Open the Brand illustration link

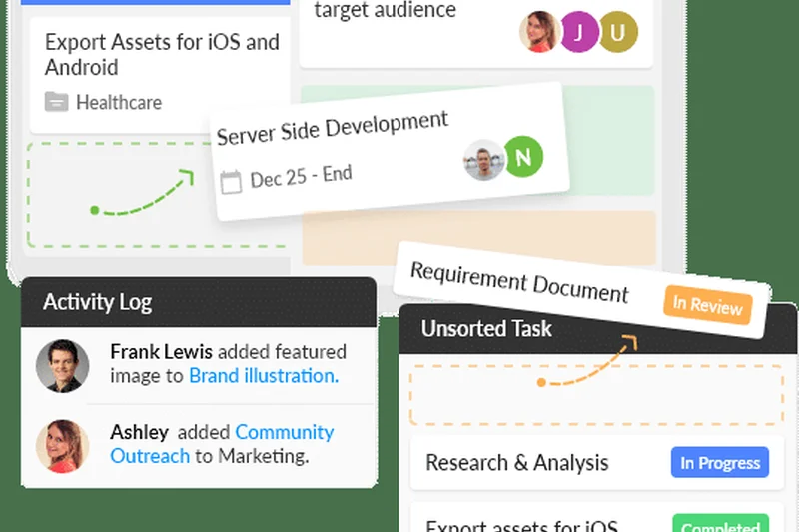(x=264, y=376)
